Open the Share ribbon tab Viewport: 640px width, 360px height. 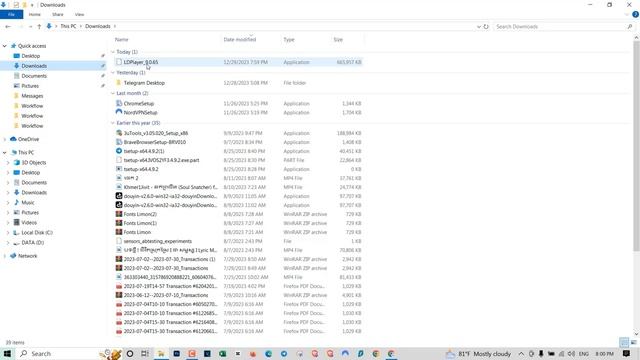(x=58, y=14)
